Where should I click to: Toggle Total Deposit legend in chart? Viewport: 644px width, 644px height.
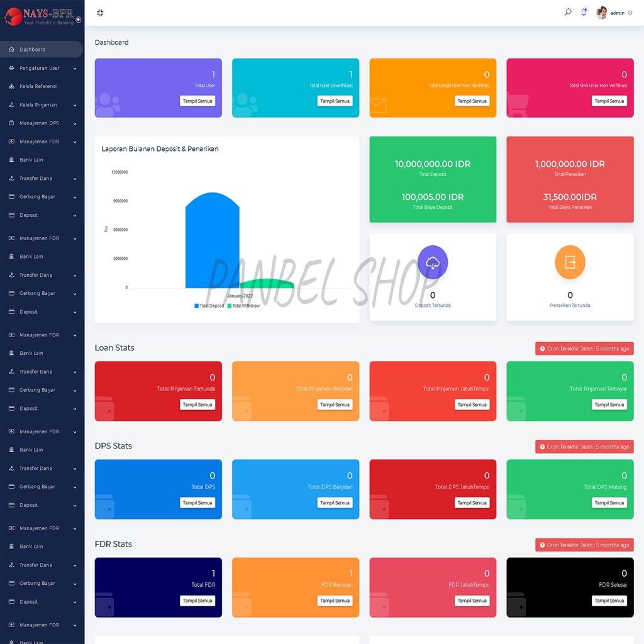tap(209, 306)
